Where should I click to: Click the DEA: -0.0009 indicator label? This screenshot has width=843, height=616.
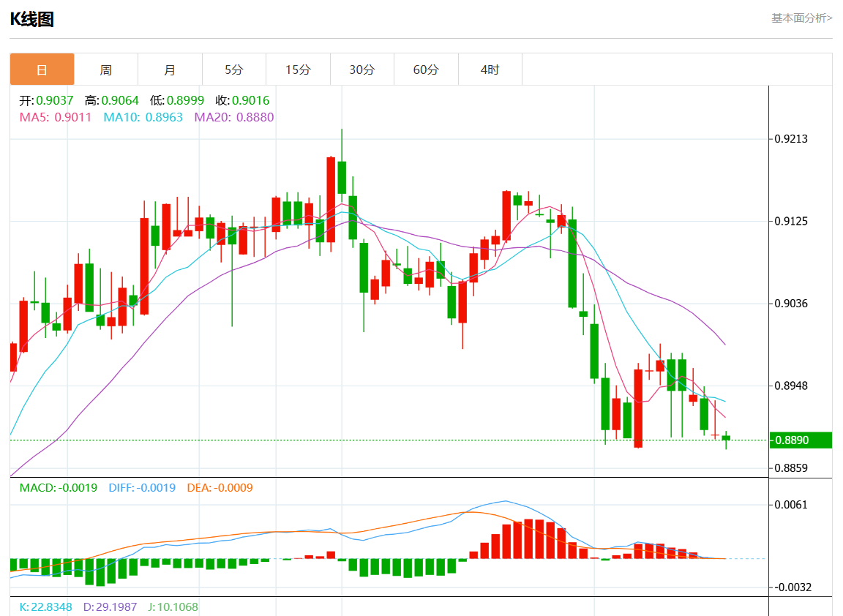click(x=220, y=488)
